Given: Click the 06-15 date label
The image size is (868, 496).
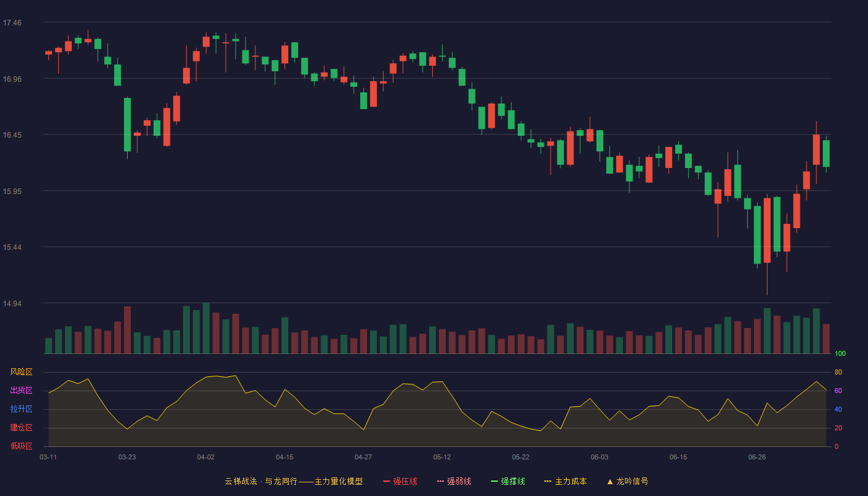Looking at the screenshot, I should click(678, 457).
